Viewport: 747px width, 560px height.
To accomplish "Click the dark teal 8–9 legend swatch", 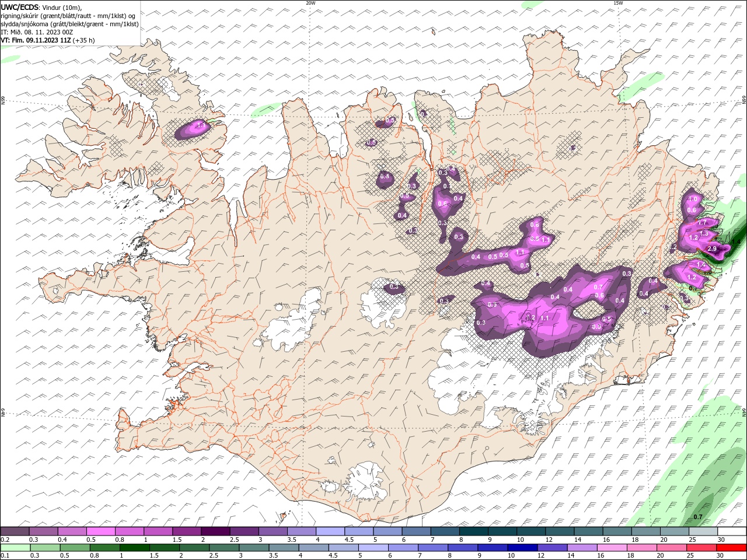I will point(474,531).
